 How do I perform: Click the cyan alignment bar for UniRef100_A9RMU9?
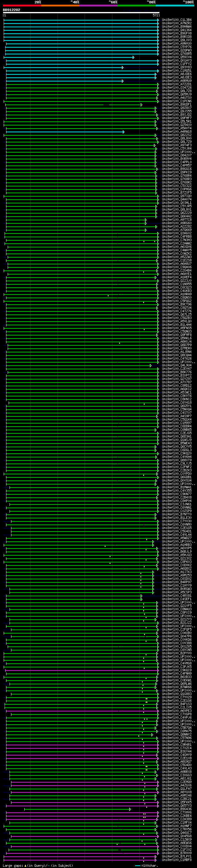(x=65, y=81)
